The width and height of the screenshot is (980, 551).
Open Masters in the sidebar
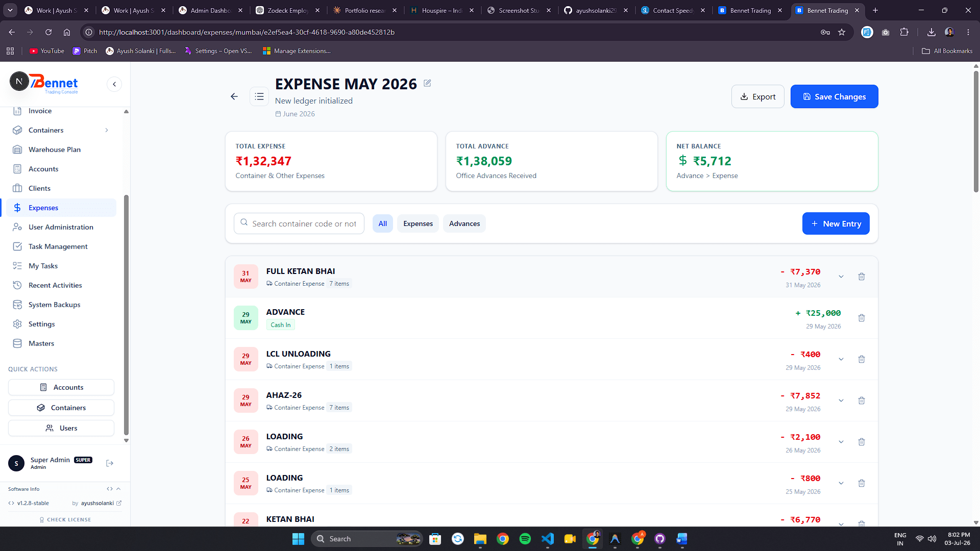pyautogui.click(x=61, y=343)
